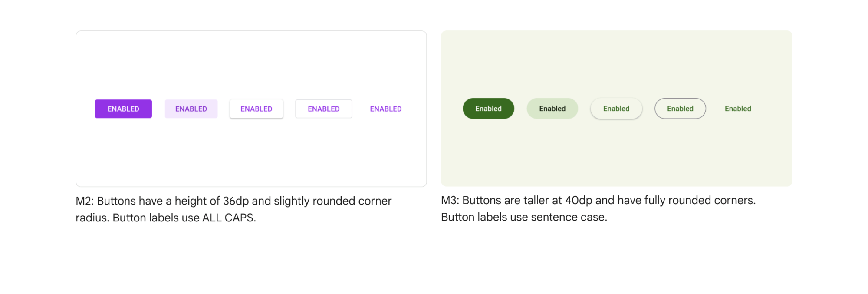Click the white elevated shadowed ENABLED button
Image resolution: width=868 pixels, height=294 pixels.
pyautogui.click(x=256, y=109)
